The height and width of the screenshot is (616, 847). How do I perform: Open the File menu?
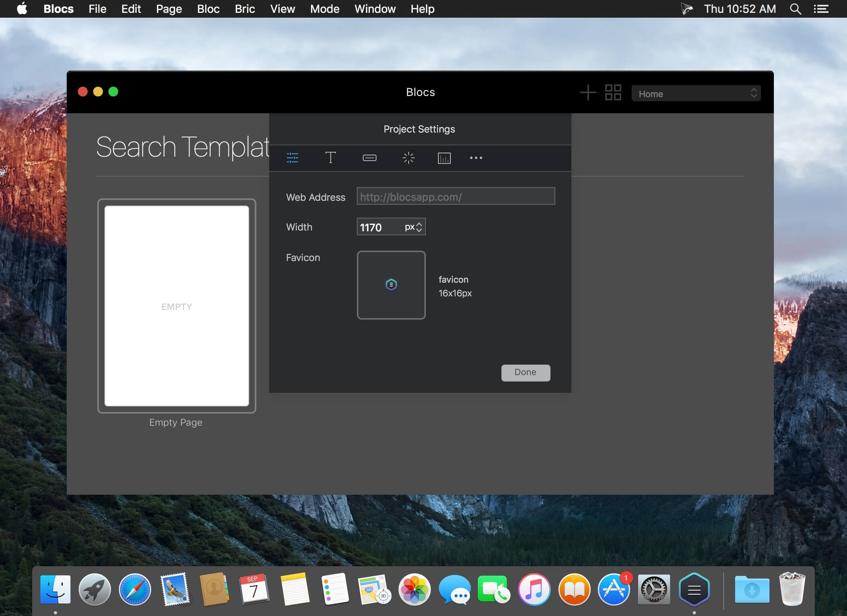tap(98, 9)
